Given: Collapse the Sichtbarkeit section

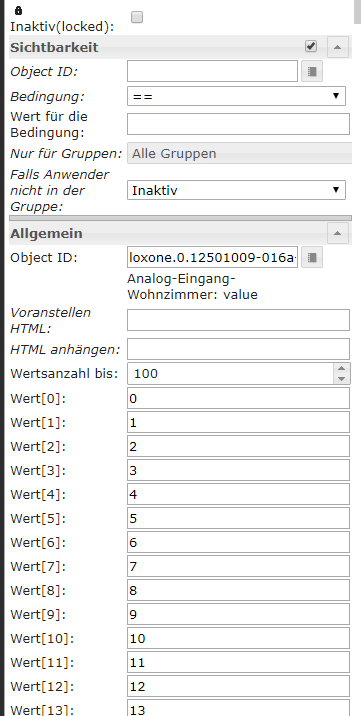Looking at the screenshot, I should pyautogui.click(x=338, y=47).
